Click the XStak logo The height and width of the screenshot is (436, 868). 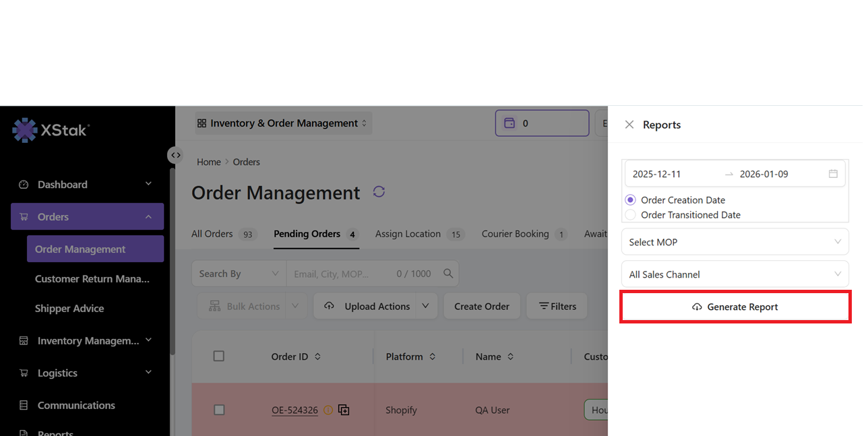[x=51, y=130]
